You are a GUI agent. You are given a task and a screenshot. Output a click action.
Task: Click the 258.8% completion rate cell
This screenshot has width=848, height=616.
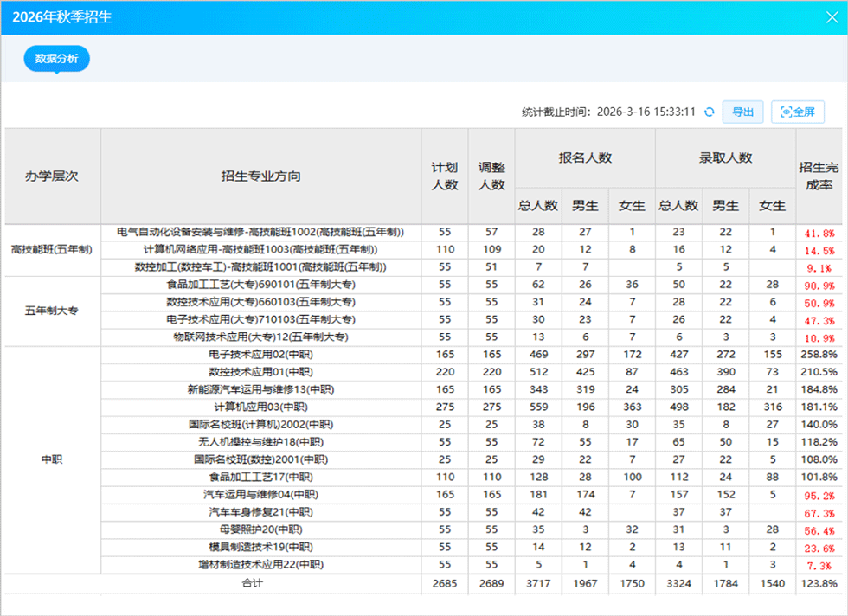point(819,355)
